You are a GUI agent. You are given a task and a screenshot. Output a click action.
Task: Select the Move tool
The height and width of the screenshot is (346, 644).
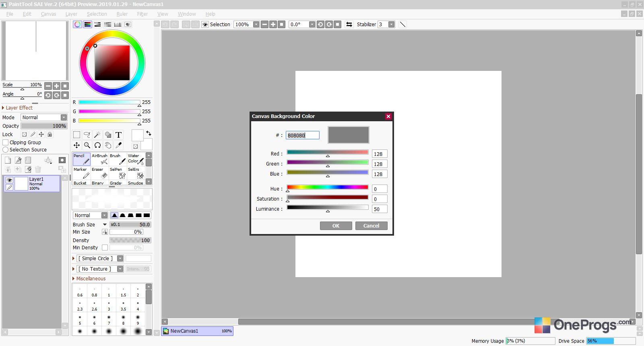[x=76, y=145]
